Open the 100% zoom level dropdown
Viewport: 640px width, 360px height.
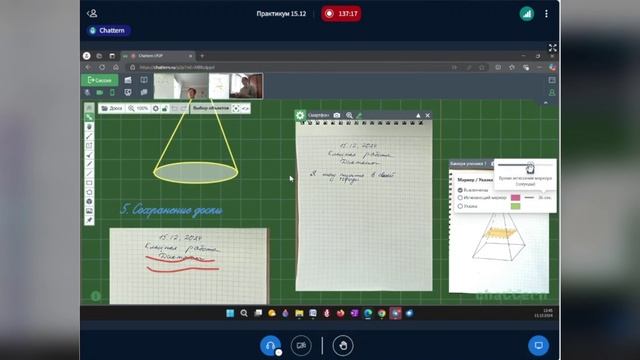(x=138, y=108)
